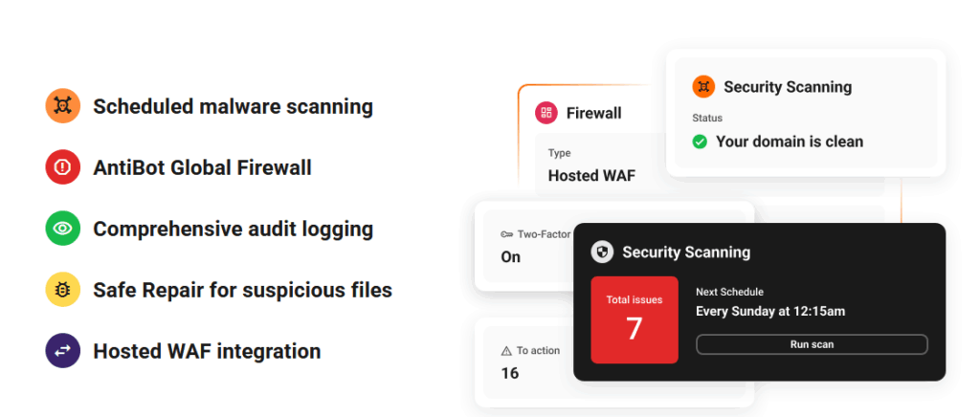Screen dimensions: 980x417
Task: Click the To action warning triangle icon
Action: point(507,351)
